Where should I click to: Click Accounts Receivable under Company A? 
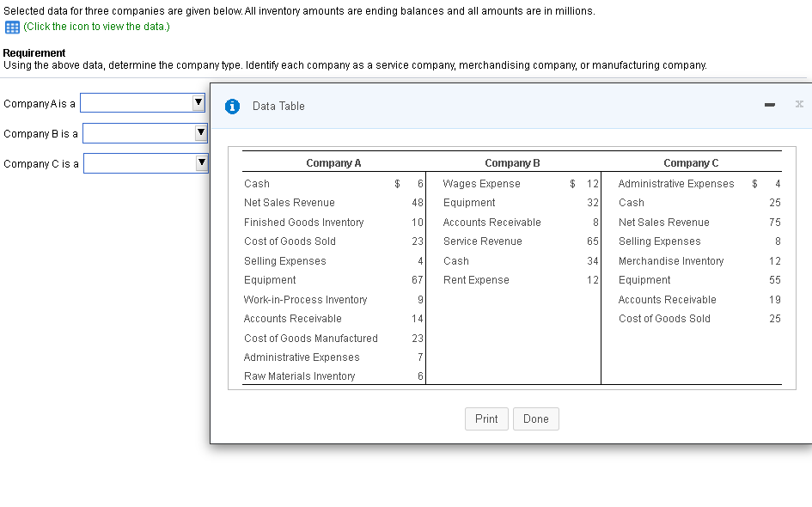[x=293, y=319]
